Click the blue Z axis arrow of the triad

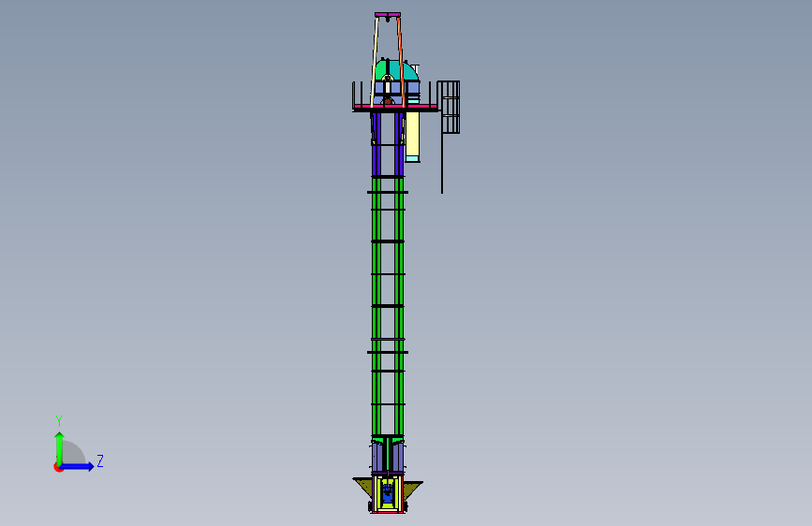78,466
